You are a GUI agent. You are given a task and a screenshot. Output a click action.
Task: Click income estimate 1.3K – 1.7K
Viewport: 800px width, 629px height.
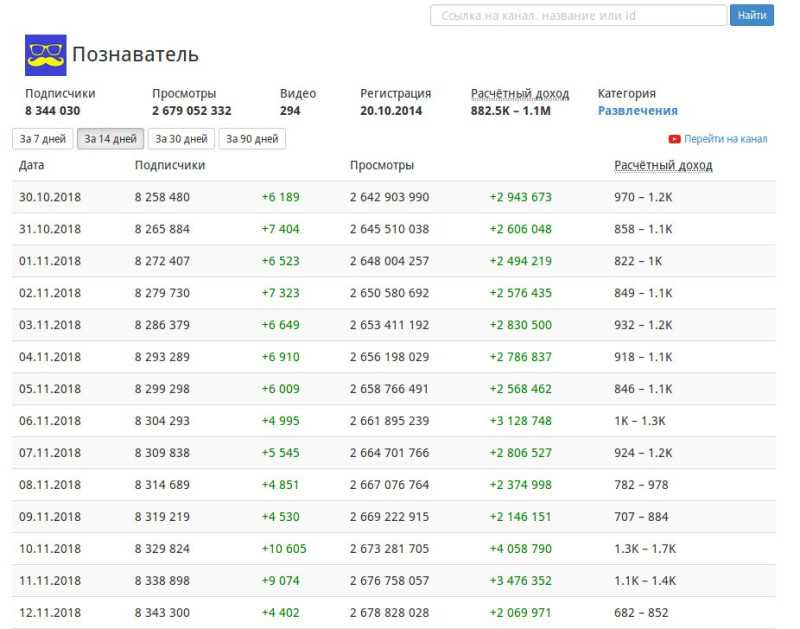tap(645, 549)
